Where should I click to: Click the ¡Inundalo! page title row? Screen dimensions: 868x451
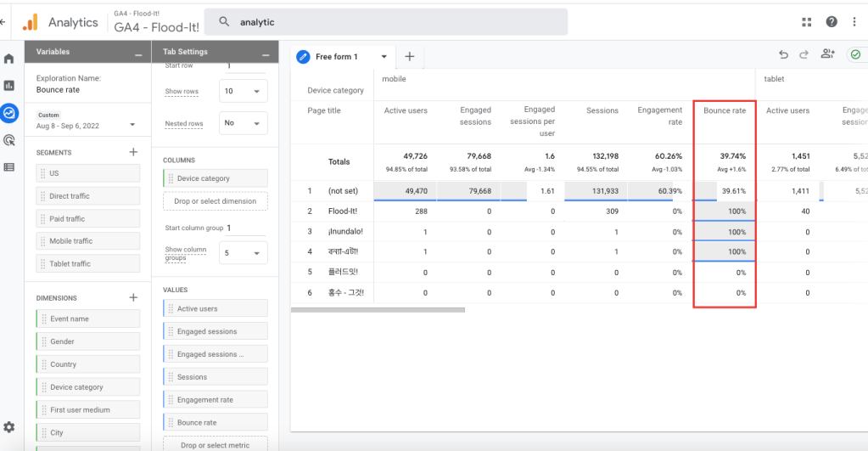[345, 232]
